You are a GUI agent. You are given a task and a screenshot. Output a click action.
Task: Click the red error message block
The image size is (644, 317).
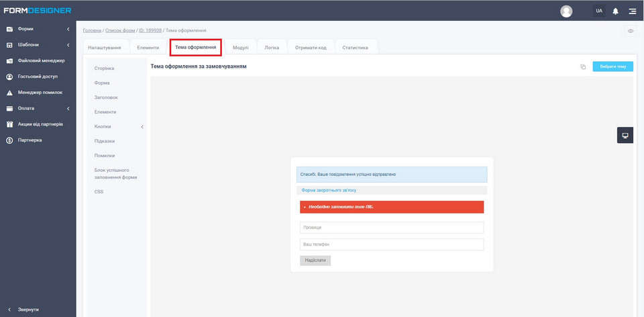(x=392, y=207)
